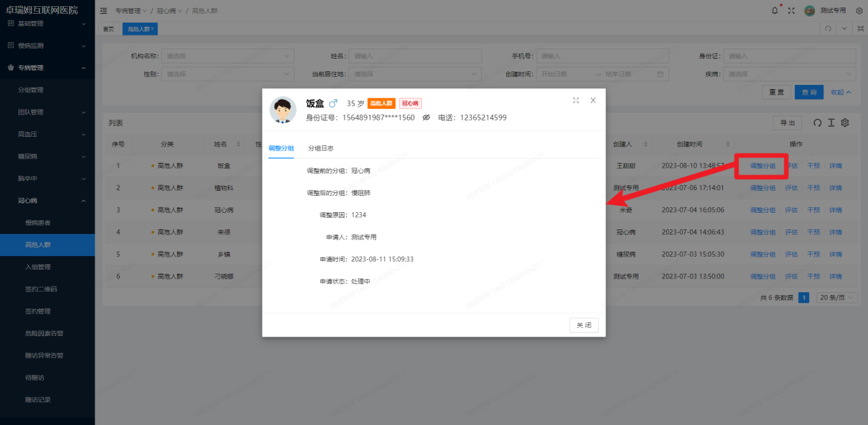Viewport: 868px width, 425px height.
Task: Click the 查询 button
Action: click(809, 92)
